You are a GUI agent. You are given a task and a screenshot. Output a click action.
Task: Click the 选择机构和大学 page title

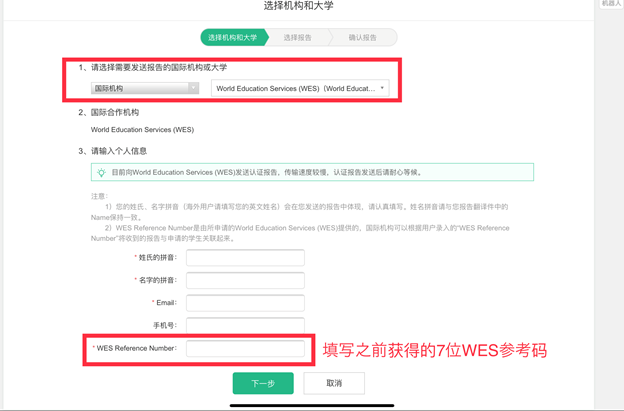(298, 6)
